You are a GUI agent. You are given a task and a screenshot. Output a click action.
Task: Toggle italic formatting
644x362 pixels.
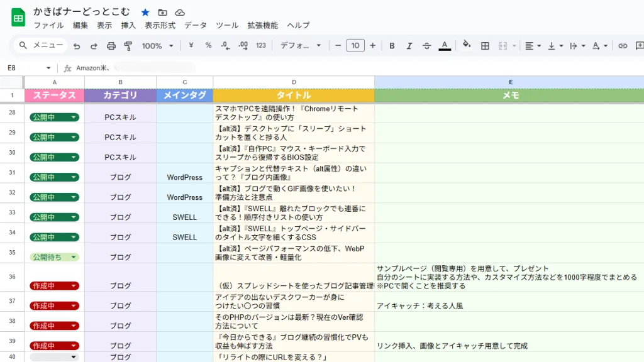coord(409,45)
